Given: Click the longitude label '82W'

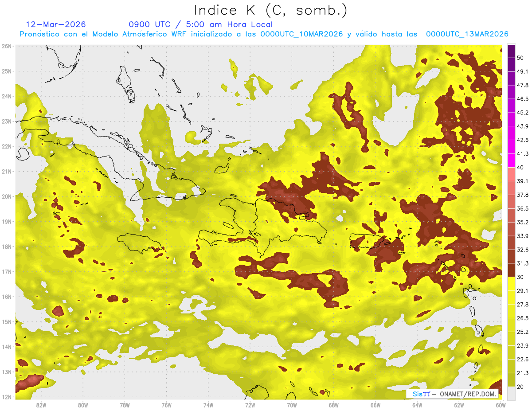Looking at the screenshot, I should coord(41,405).
